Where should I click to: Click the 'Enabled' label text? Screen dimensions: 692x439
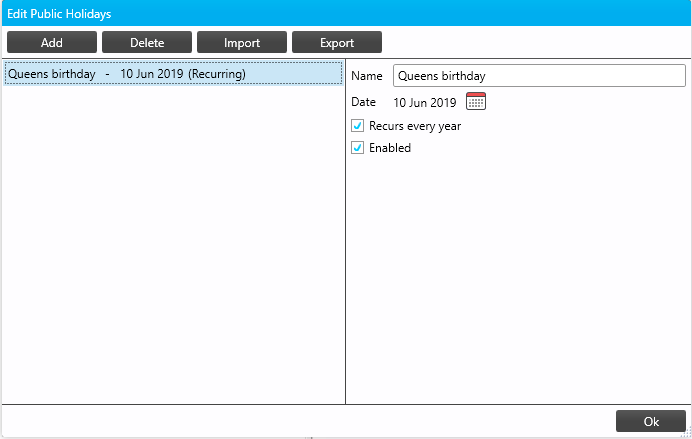pyautogui.click(x=390, y=148)
